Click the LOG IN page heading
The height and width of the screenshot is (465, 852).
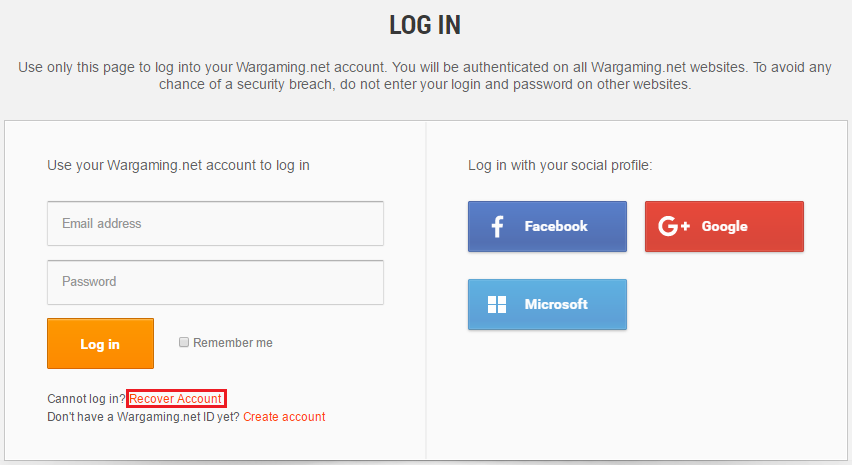tap(425, 25)
